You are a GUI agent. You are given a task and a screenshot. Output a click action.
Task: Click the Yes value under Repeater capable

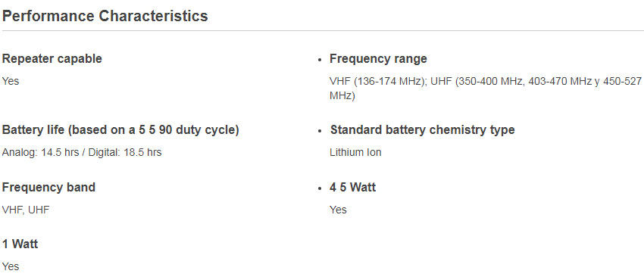(11, 81)
